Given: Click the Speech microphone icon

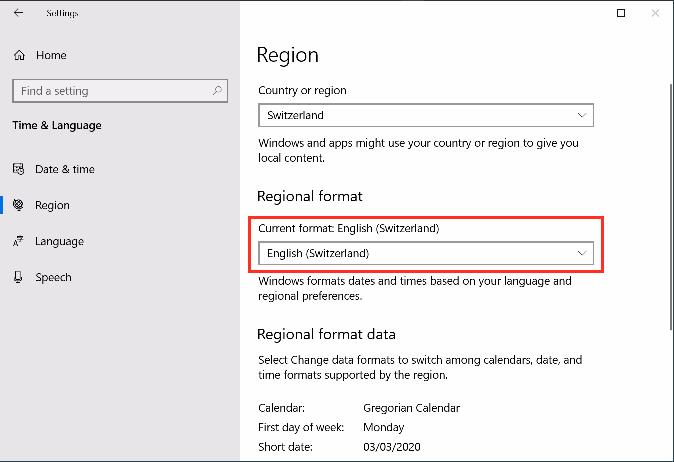Looking at the screenshot, I should [19, 277].
